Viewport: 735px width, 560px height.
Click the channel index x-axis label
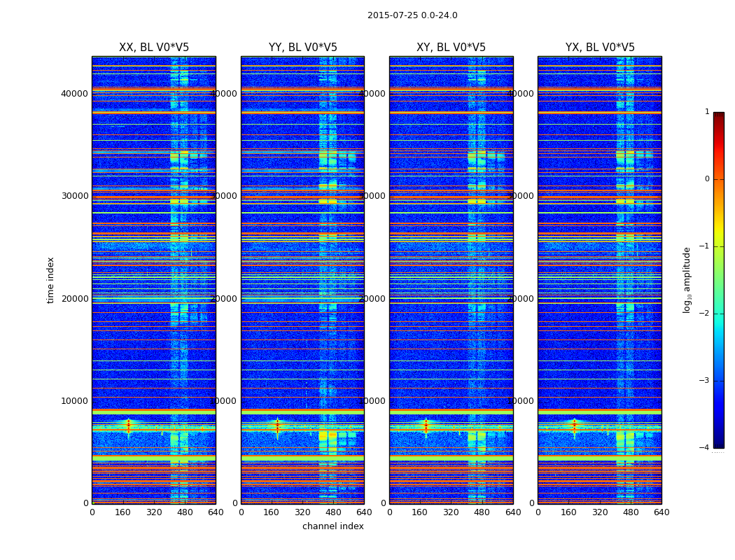[332, 526]
